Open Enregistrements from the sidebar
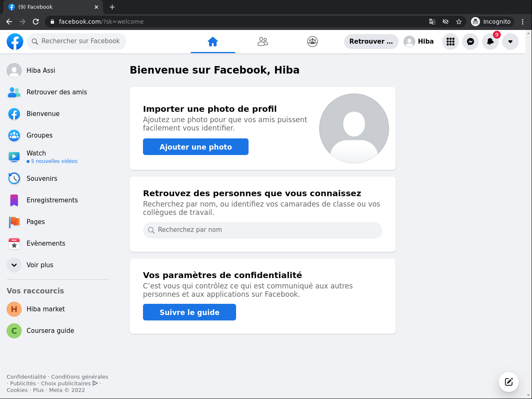Viewport: 532px width, 399px height. [58, 200]
